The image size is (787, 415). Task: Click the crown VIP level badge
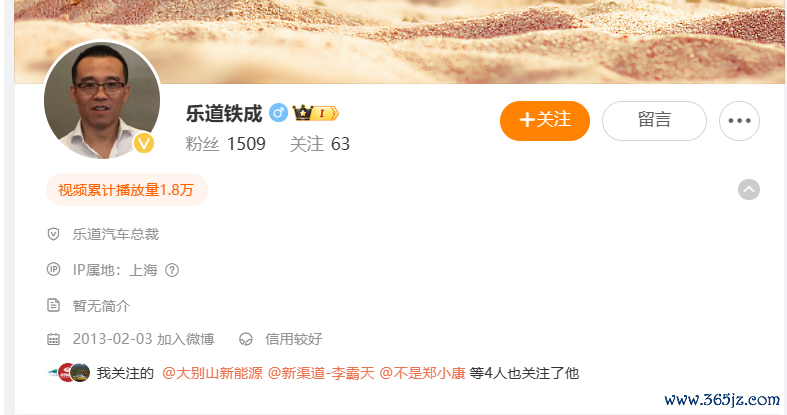click(316, 113)
